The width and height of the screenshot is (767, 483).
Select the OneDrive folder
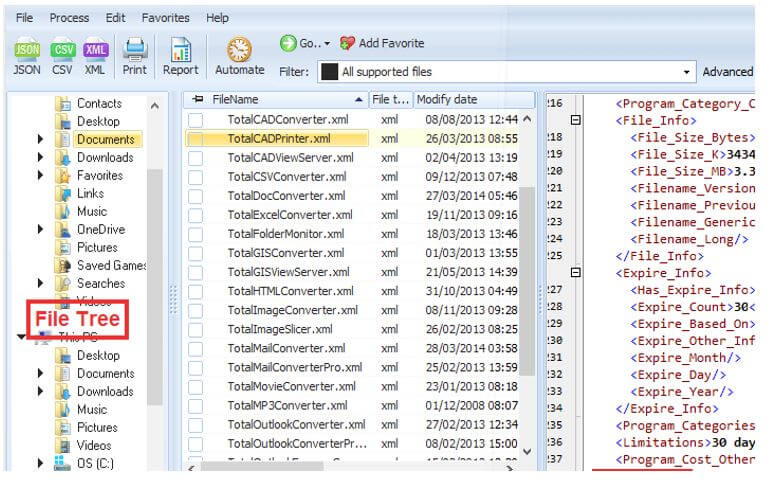click(x=90, y=230)
